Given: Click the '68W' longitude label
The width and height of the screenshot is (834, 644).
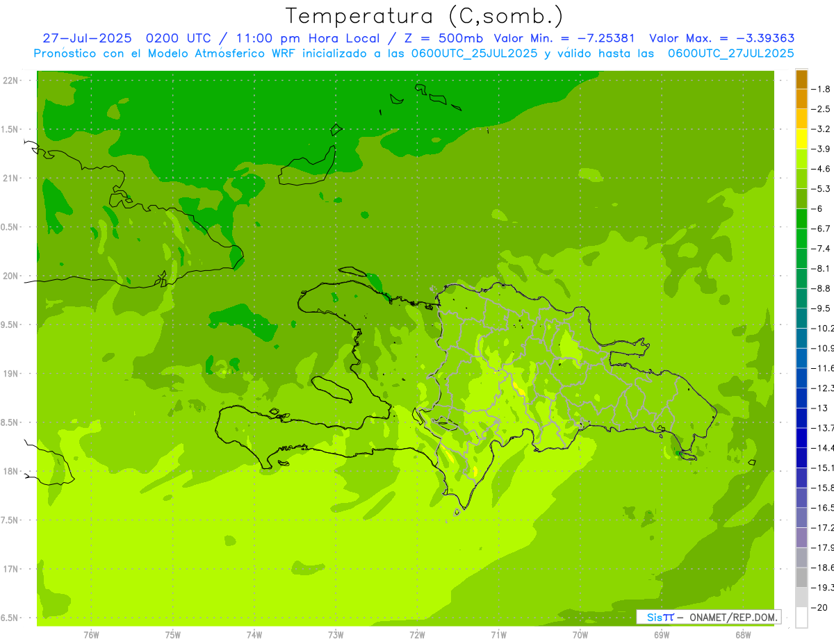Looking at the screenshot, I should [x=743, y=635].
